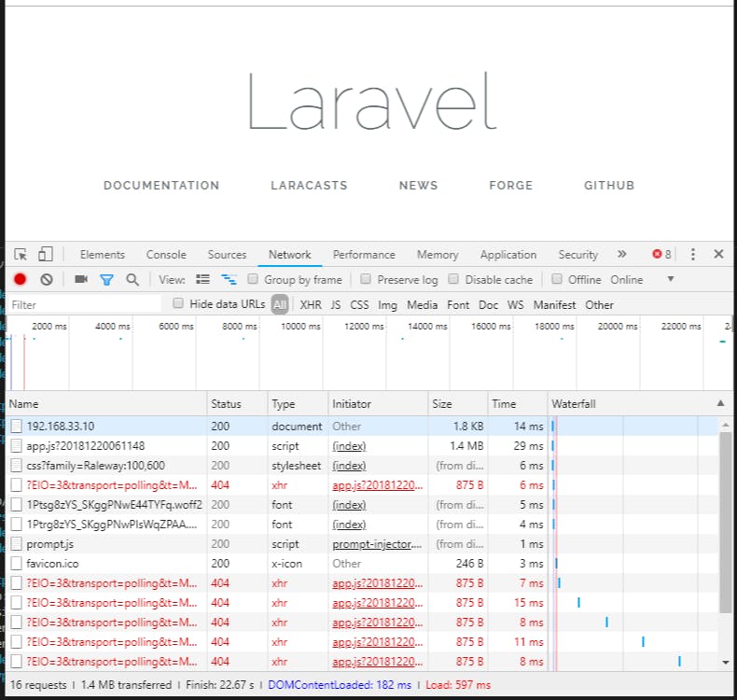Sort by the Name column header
The height and width of the screenshot is (700, 737).
pos(107,404)
